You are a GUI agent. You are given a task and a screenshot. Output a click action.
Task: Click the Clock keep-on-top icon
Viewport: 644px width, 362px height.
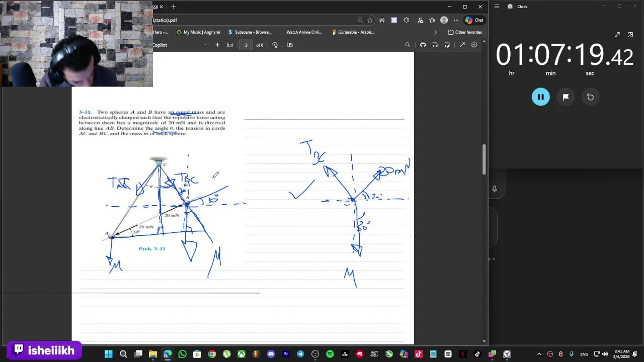(x=630, y=35)
